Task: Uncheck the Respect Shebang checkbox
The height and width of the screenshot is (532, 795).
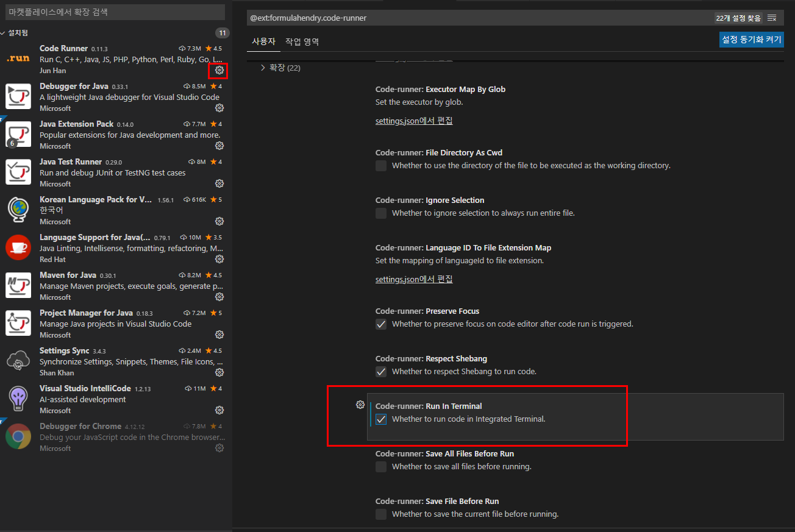Action: [x=381, y=372]
